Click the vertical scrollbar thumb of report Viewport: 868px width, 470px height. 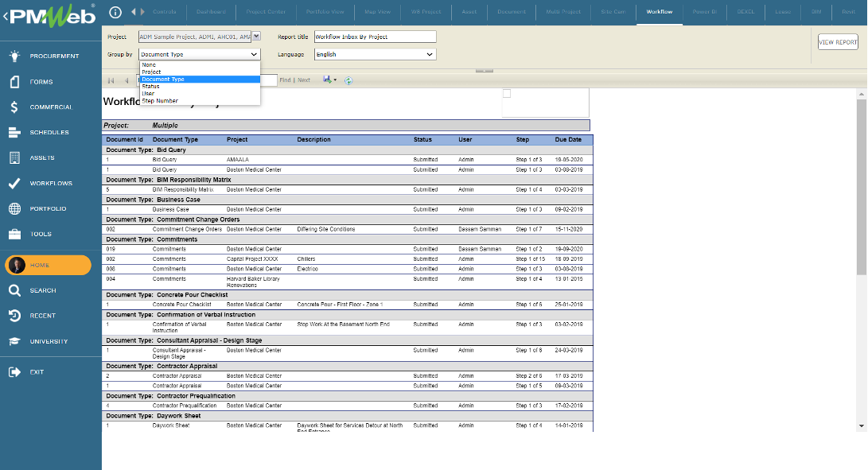click(861, 187)
